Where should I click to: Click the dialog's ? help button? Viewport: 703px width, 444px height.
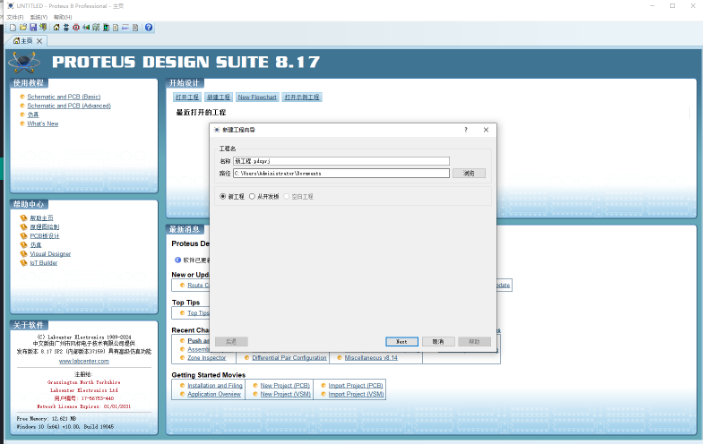pyautogui.click(x=465, y=130)
